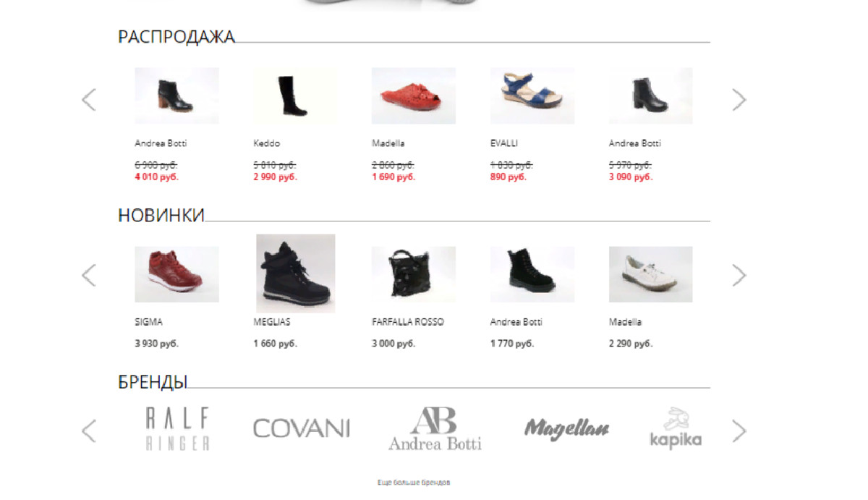
Task: Open the MEGLIAS black boot thumbnail
Action: pyautogui.click(x=295, y=274)
